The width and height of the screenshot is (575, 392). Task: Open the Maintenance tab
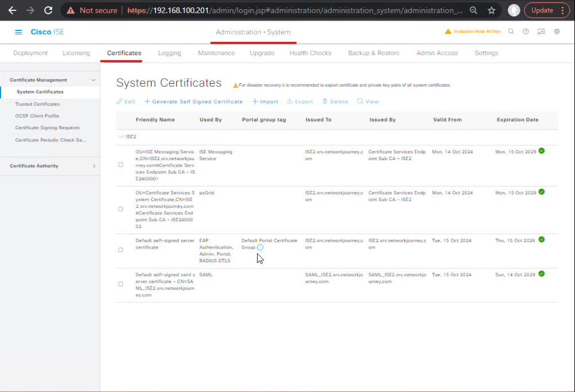216,53
